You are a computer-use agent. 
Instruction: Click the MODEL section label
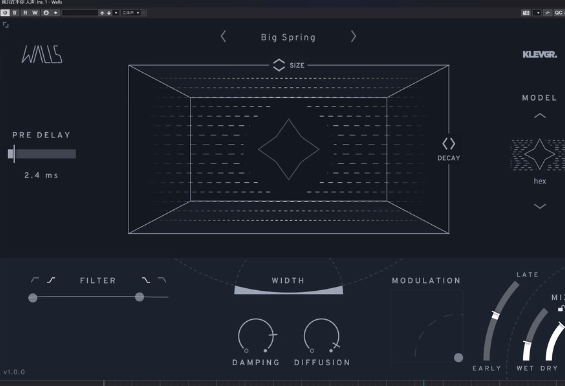tap(539, 98)
